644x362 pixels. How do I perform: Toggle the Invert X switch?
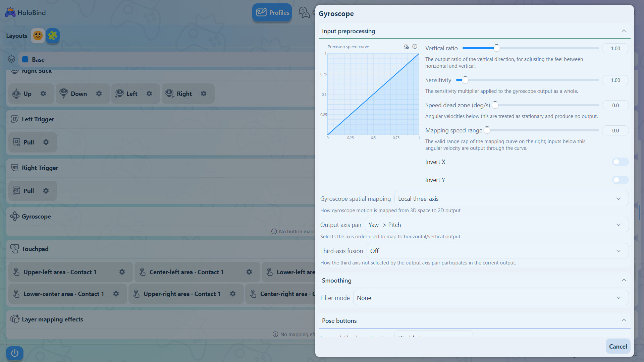coord(620,162)
